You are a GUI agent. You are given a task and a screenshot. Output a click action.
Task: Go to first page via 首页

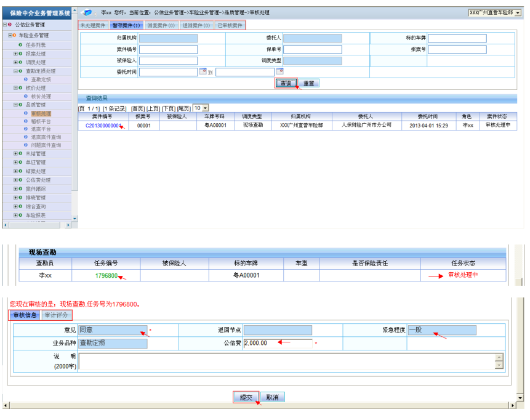click(x=138, y=108)
